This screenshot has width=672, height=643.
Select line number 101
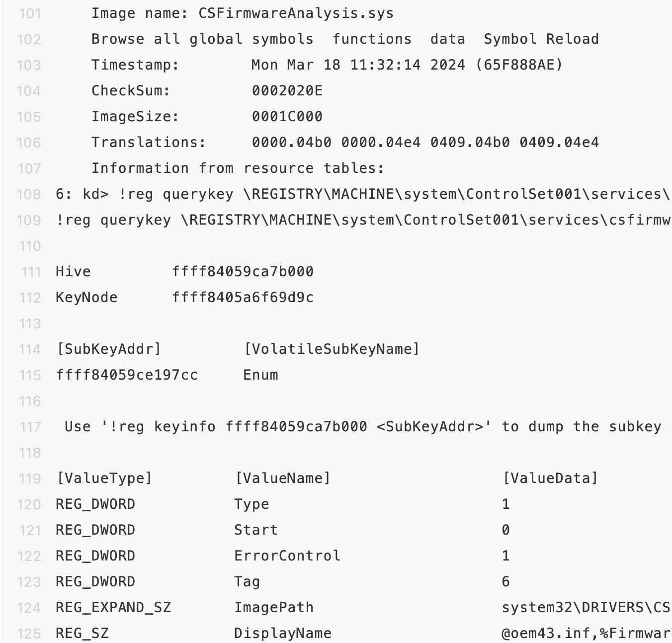pos(30,13)
